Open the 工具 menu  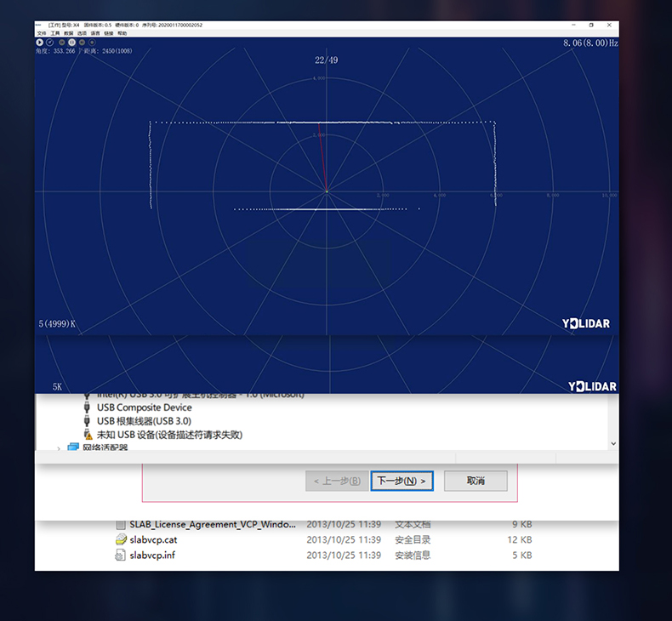click(x=55, y=33)
